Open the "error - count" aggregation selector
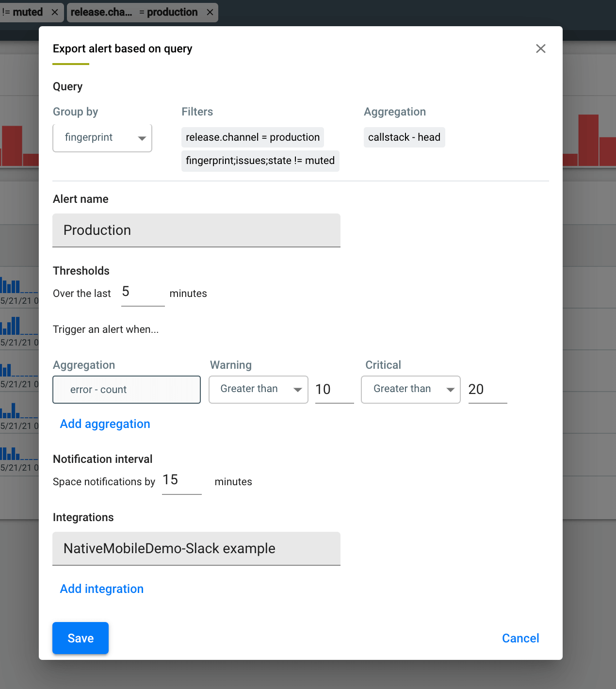Image resolution: width=616 pixels, height=689 pixels. pyautogui.click(x=126, y=389)
